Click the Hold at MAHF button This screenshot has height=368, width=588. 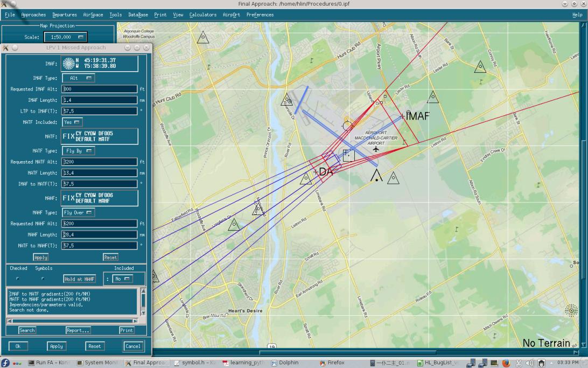[80, 279]
